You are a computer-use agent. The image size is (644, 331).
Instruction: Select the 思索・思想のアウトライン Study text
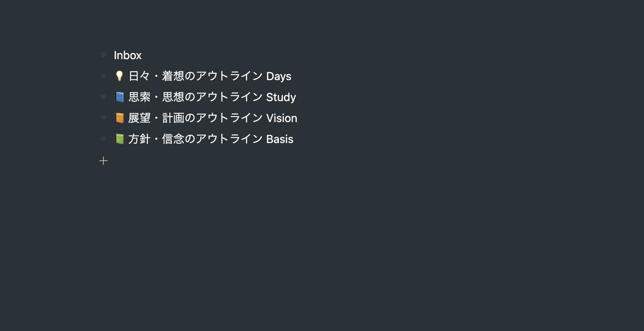coord(212,97)
